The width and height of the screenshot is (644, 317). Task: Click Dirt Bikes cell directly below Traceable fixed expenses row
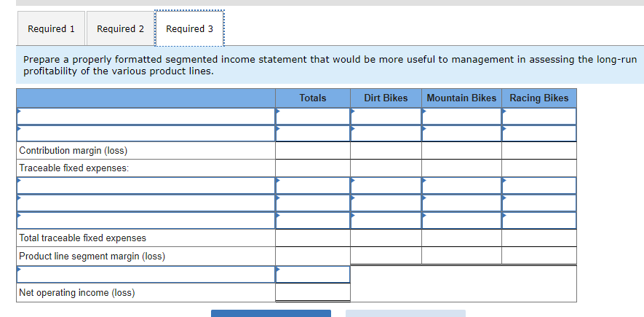click(386, 186)
